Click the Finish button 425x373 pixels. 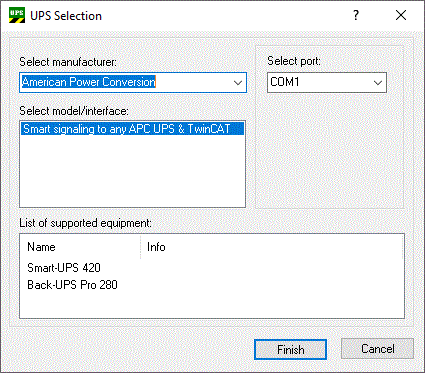[290, 349]
